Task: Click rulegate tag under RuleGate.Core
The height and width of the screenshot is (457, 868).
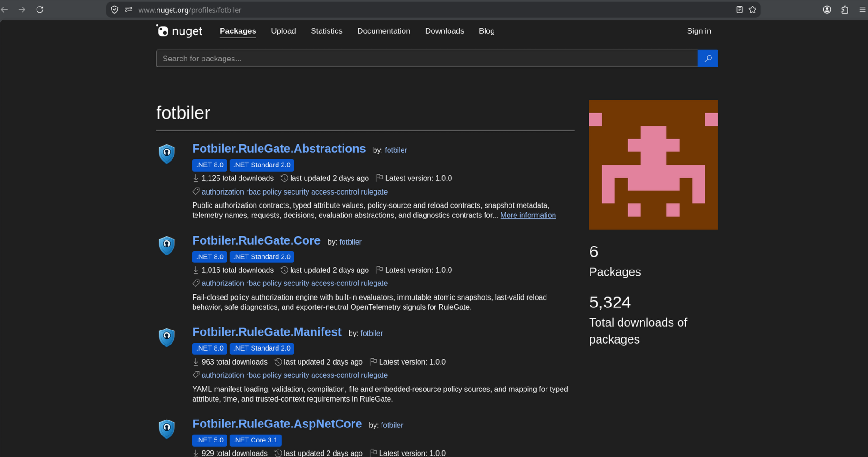Action: [374, 283]
